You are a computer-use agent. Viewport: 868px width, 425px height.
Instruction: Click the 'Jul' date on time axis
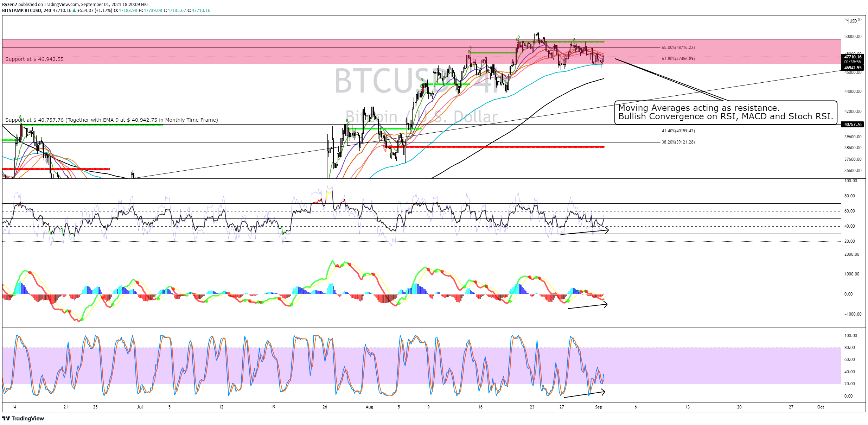pos(140,407)
